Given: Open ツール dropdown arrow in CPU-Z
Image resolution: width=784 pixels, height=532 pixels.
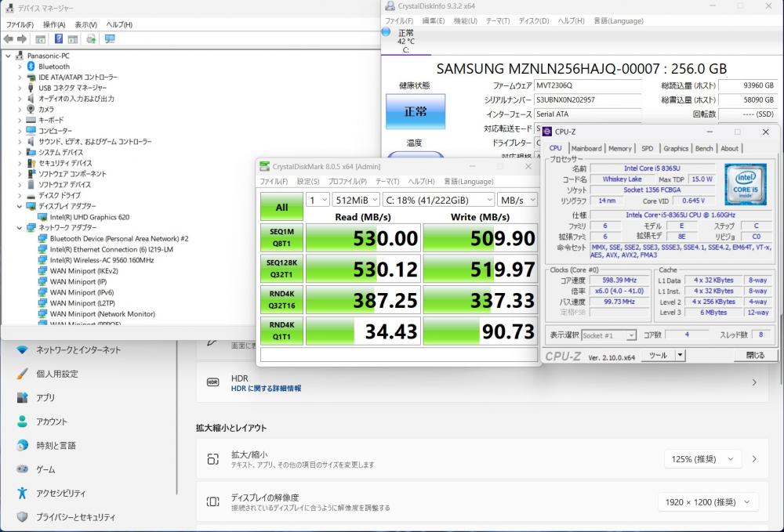Looking at the screenshot, I should pos(680,355).
